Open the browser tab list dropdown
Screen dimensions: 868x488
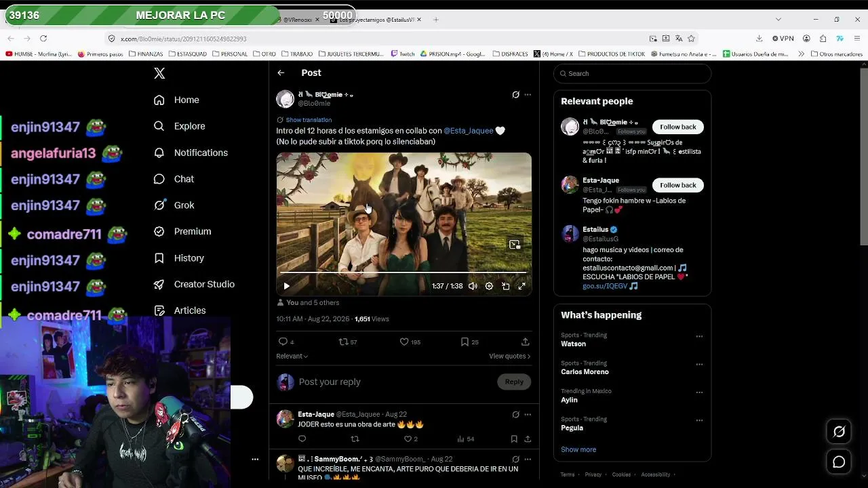click(778, 19)
